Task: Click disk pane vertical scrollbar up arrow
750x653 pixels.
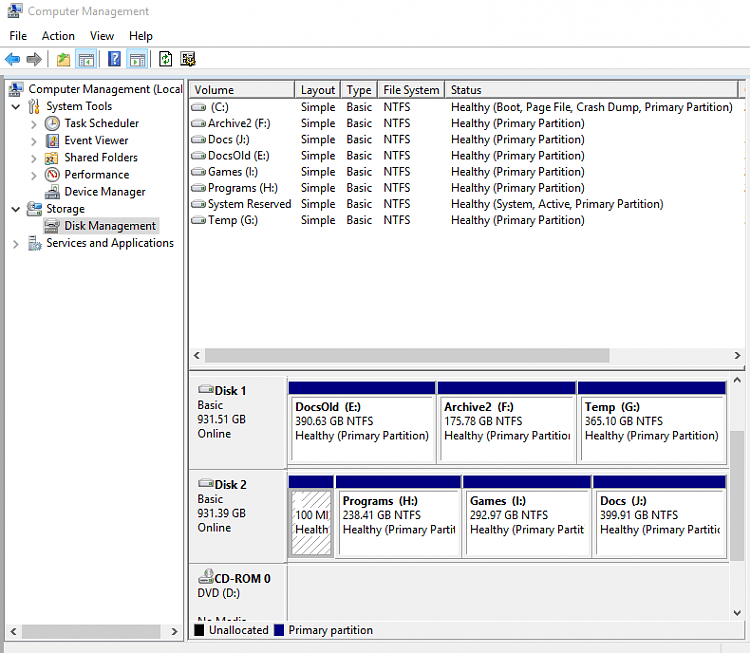Action: (737, 380)
